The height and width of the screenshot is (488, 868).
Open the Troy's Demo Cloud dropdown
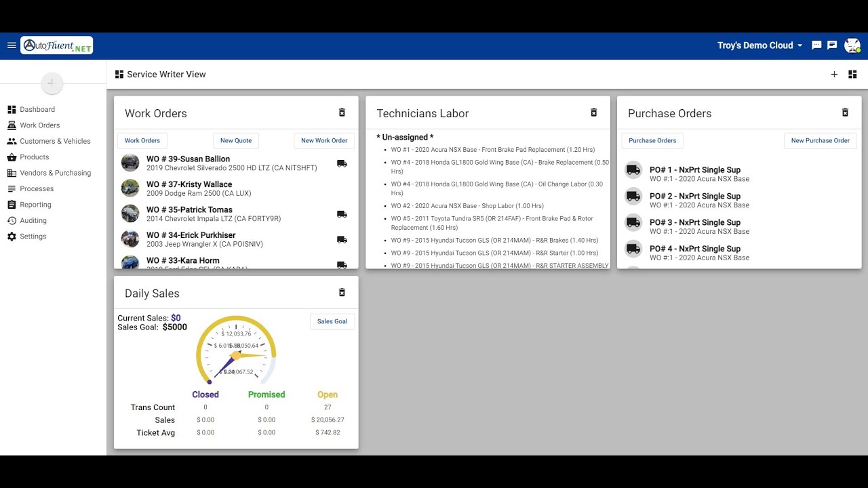(760, 45)
